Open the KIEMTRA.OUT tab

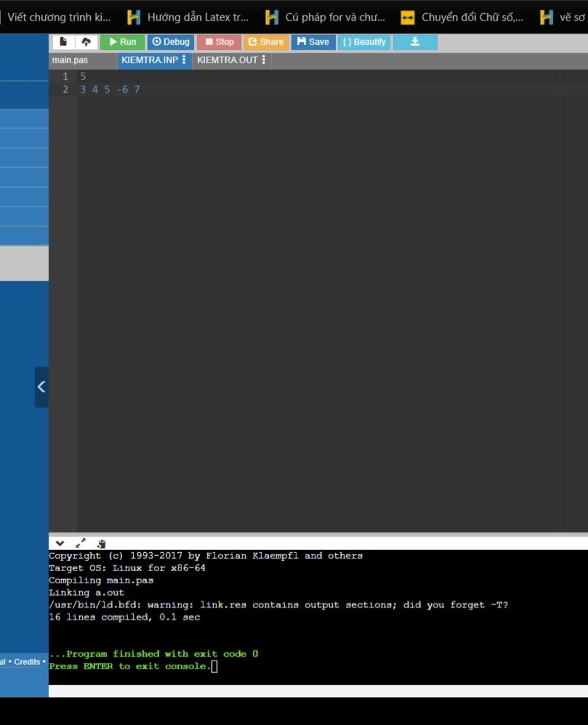click(227, 60)
